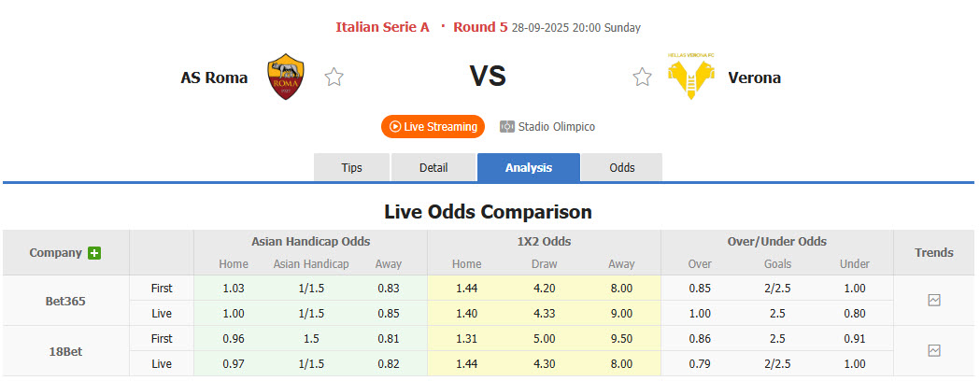Open 18Bet trends chart icon

(x=934, y=350)
